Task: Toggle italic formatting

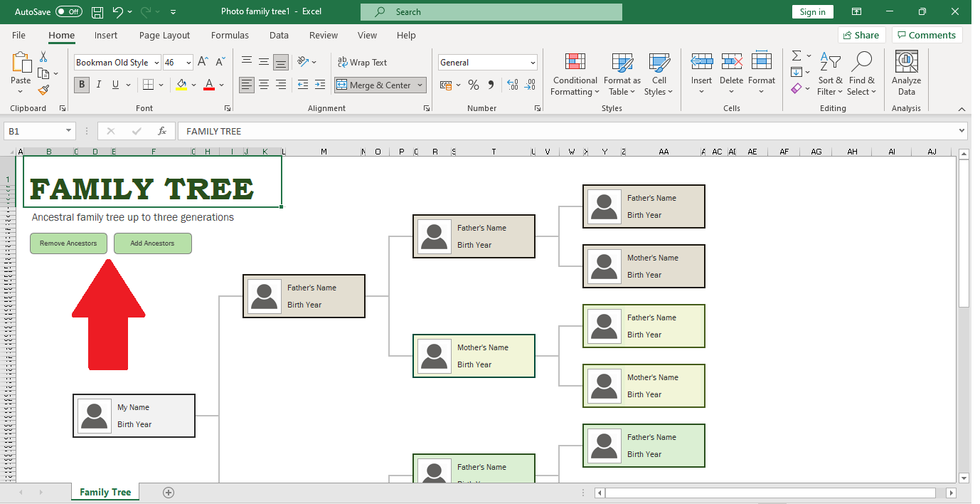Action: (x=98, y=84)
